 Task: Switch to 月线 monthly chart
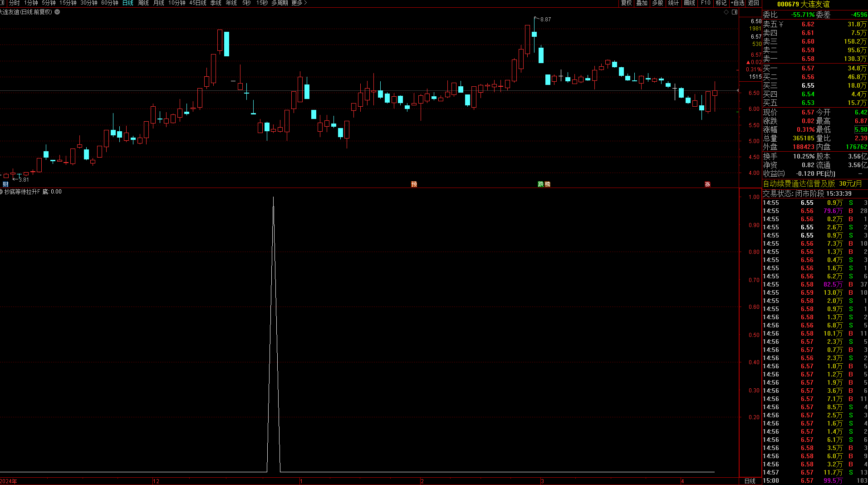(x=159, y=3)
